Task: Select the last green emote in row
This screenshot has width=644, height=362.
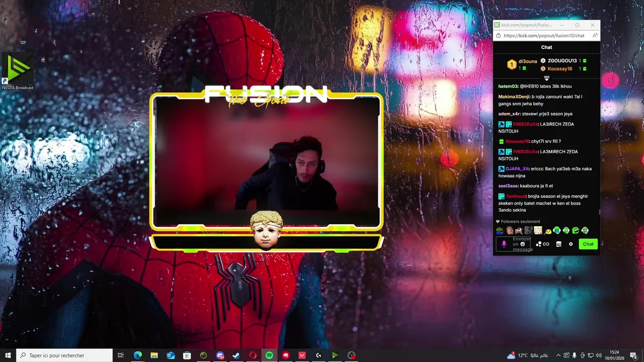Action: [x=585, y=231]
